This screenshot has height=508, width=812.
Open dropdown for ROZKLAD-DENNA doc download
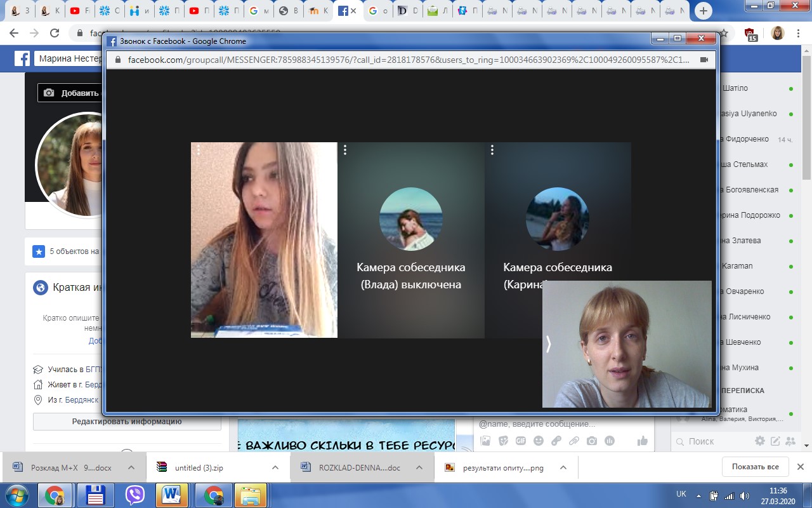coord(419,467)
